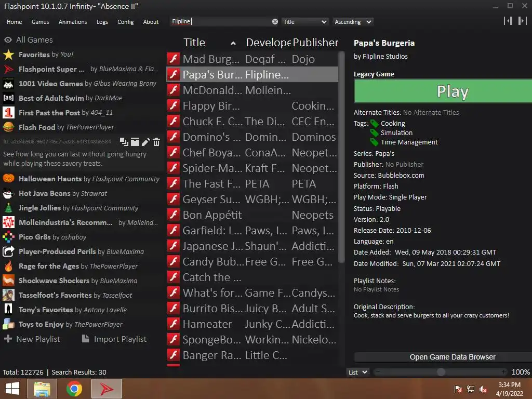Open Molleindustria's Recommendations icon
532x399 pixels.
pos(8,222)
